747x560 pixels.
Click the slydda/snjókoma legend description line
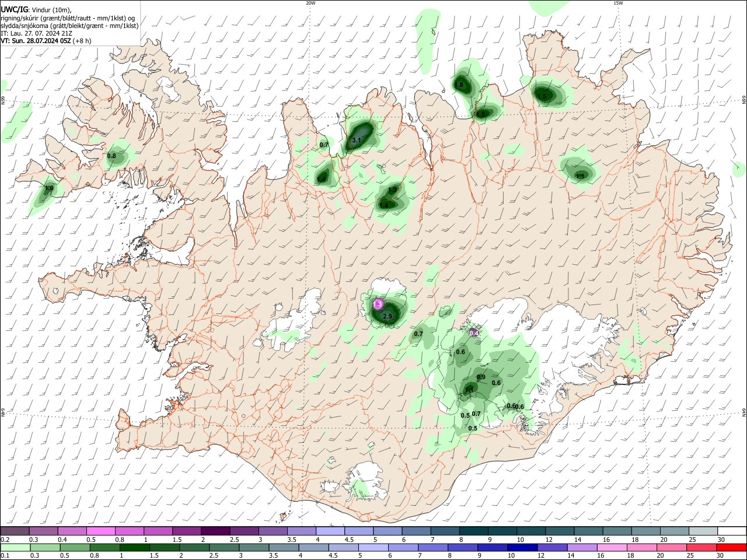click(69, 26)
